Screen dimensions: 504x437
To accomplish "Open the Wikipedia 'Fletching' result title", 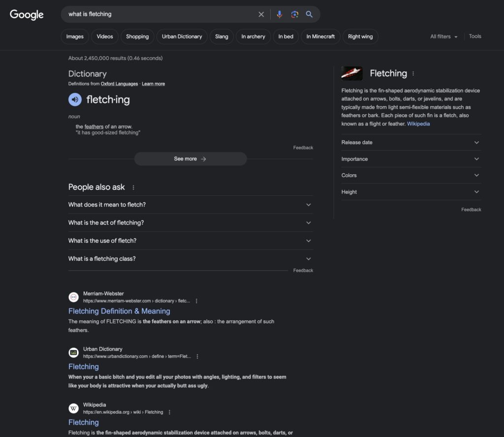I will (84, 422).
